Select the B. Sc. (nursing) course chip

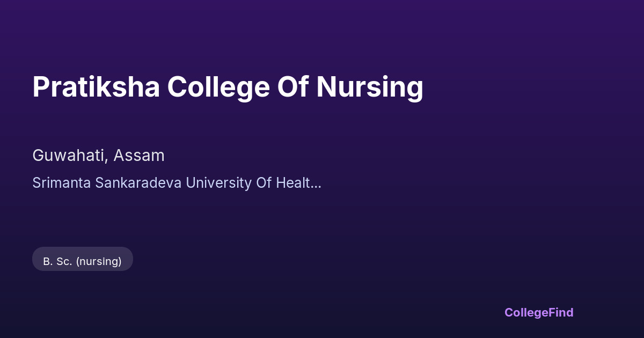[x=83, y=261]
